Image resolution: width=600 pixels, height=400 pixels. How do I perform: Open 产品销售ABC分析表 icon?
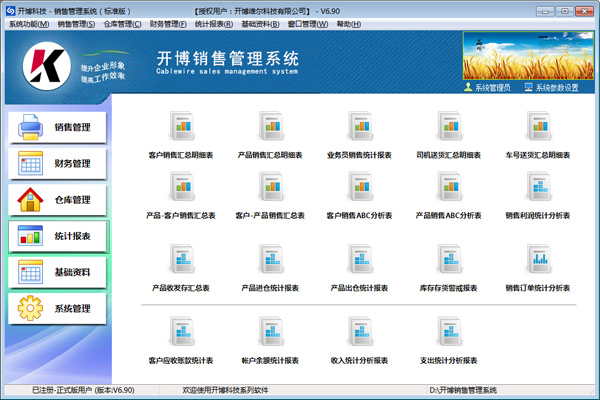pyautogui.click(x=450, y=186)
